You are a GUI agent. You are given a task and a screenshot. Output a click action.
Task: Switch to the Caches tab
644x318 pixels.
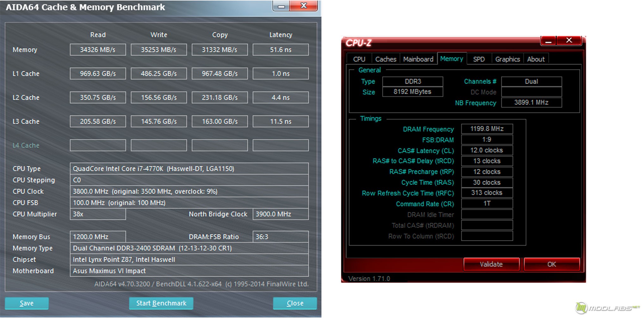click(x=386, y=59)
